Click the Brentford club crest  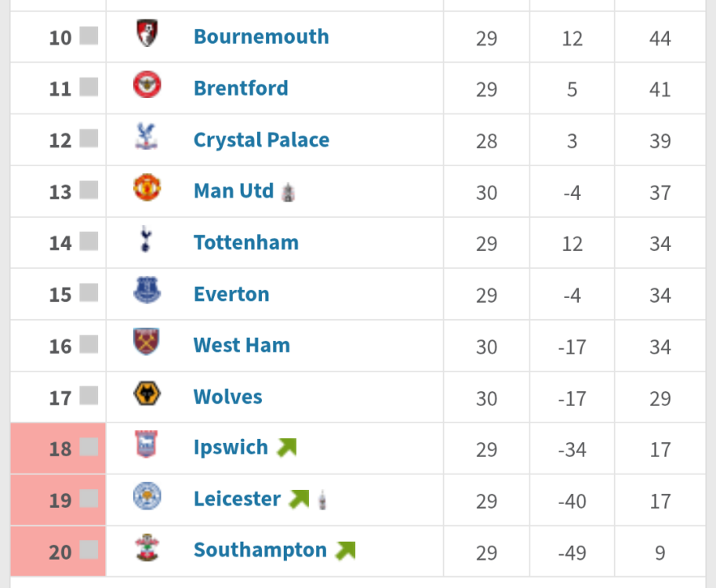147,85
